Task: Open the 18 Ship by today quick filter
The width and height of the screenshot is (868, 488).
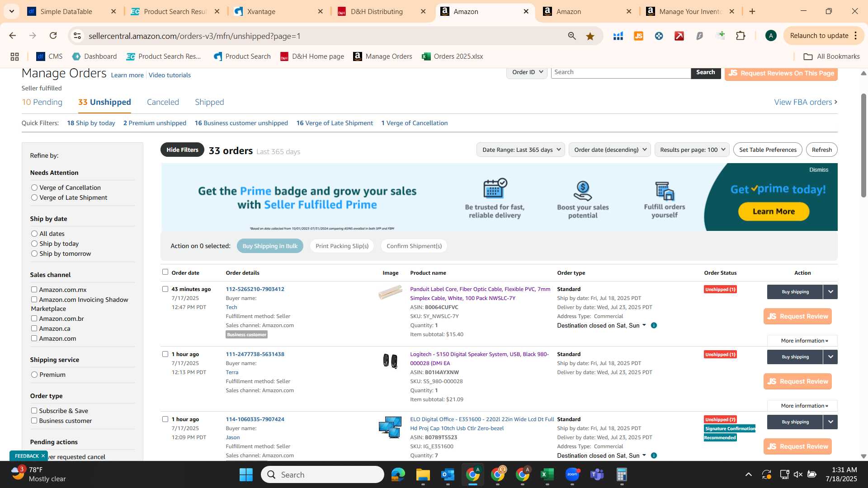Action: coord(91,123)
